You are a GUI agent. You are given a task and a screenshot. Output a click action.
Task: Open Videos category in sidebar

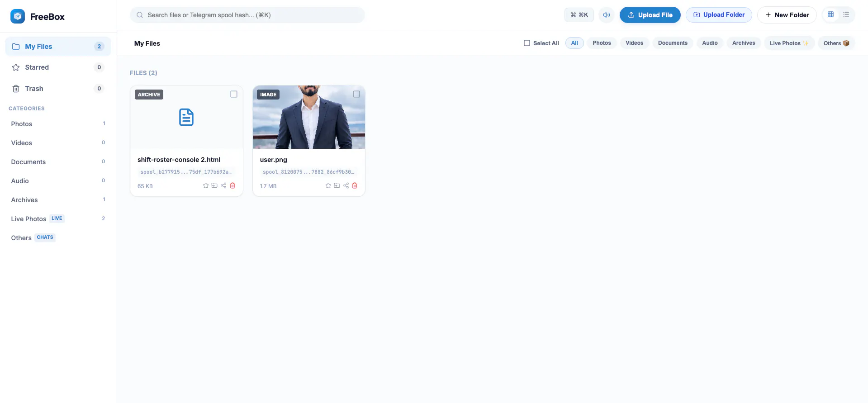(x=58, y=143)
